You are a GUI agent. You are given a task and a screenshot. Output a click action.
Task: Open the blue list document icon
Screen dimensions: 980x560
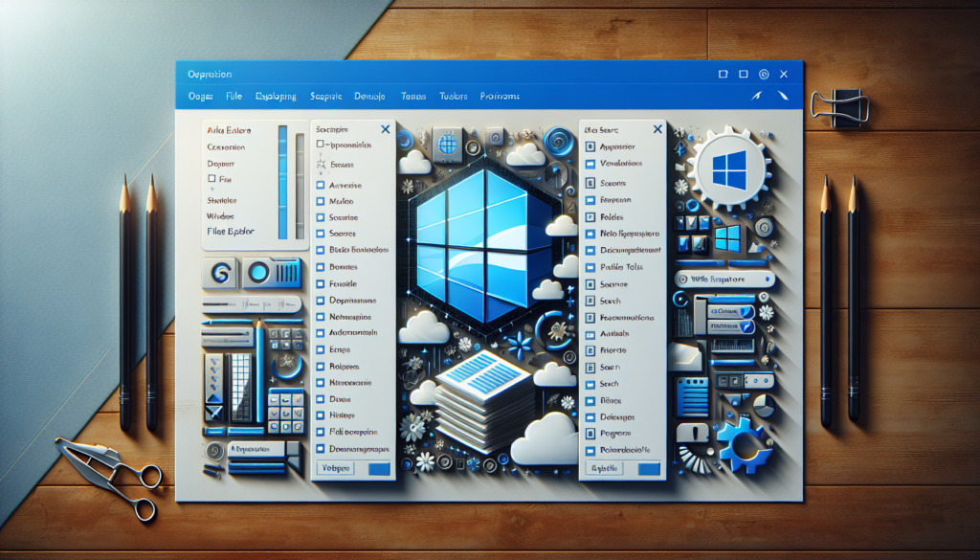pyautogui.click(x=693, y=396)
